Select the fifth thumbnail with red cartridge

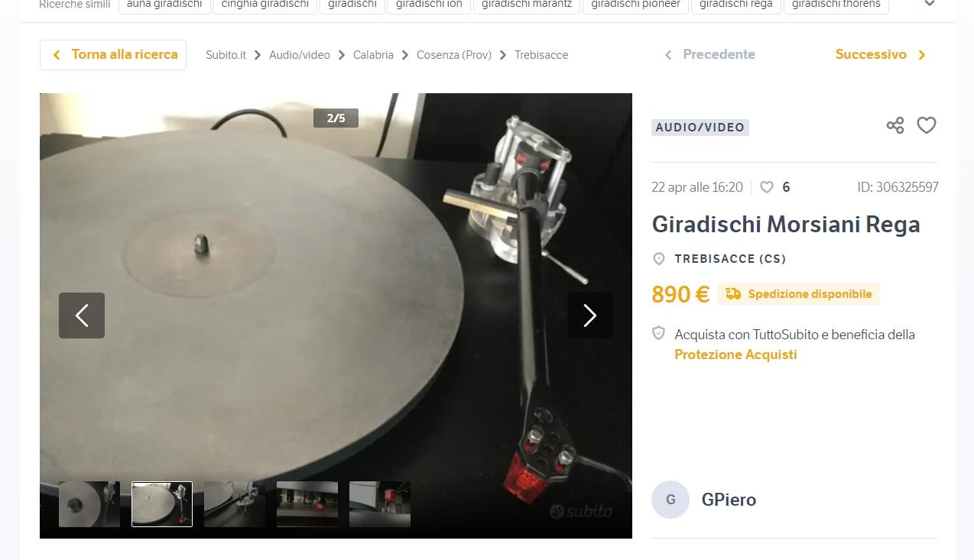380,504
